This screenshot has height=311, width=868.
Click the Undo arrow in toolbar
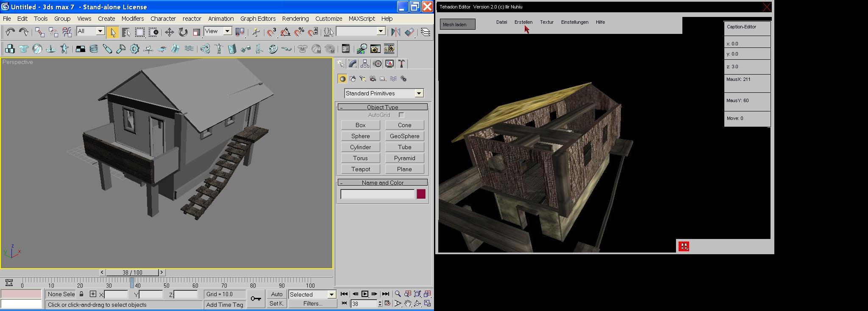[10, 32]
